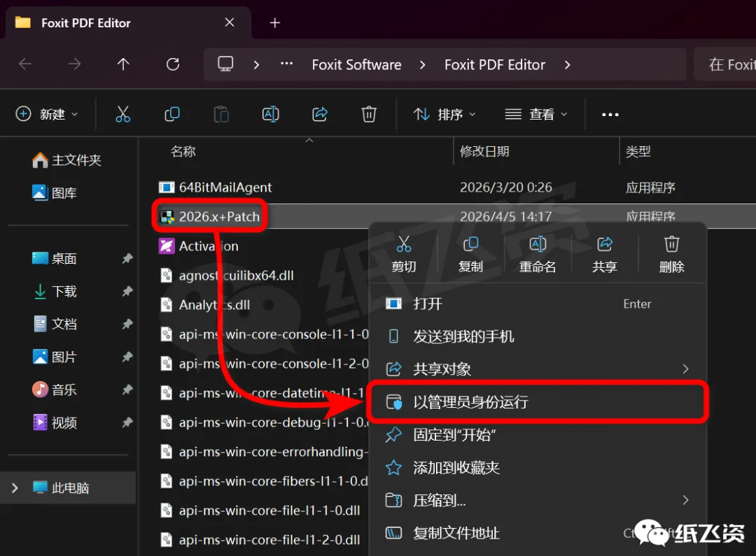The height and width of the screenshot is (556, 756).
Task: Sort by 修改日期 column header
Action: click(x=484, y=151)
